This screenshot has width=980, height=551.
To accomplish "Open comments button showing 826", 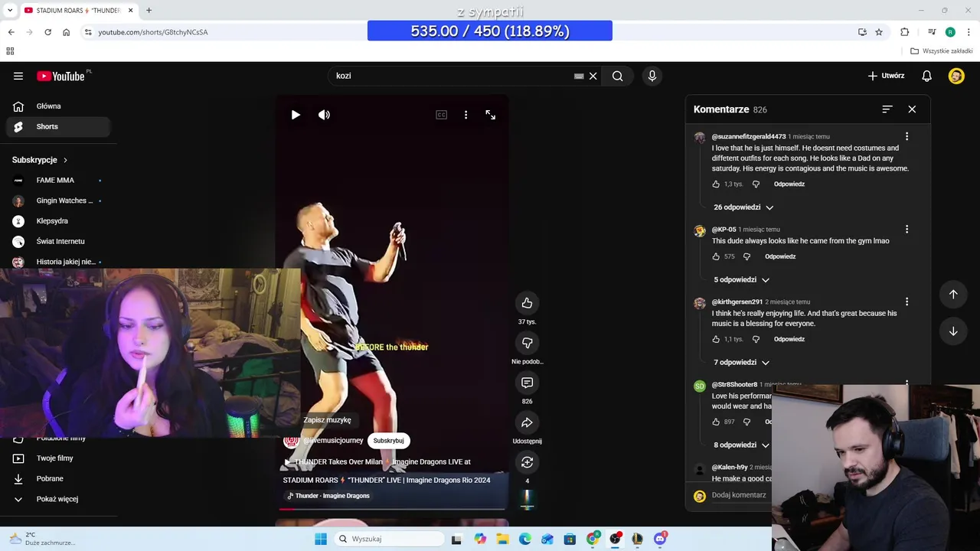I will tap(527, 383).
